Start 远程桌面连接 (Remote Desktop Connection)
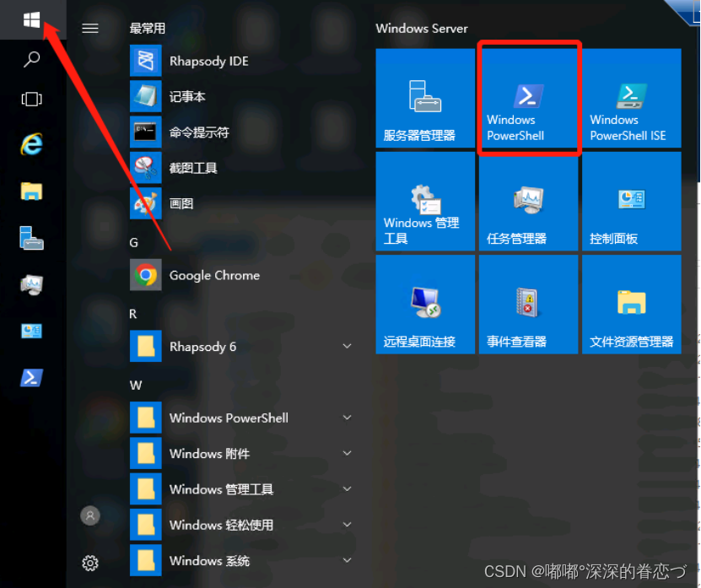Viewport: 701px width, 588px height. [425, 304]
